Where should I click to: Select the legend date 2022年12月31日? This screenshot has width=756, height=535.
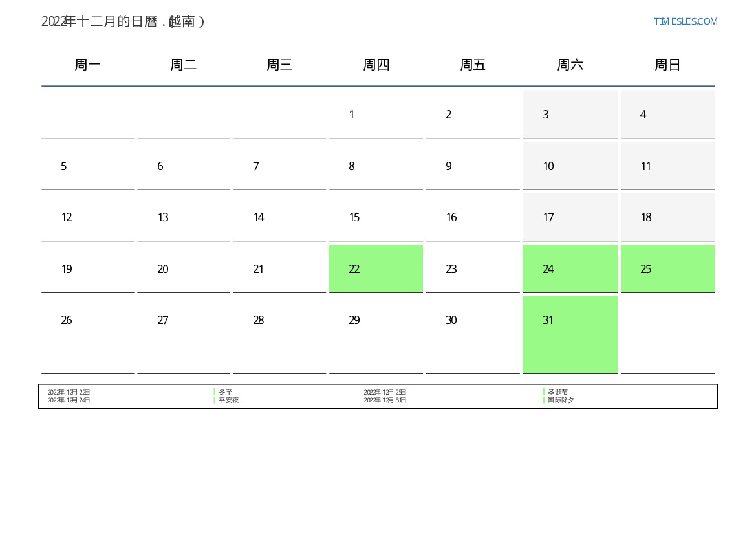(x=385, y=400)
